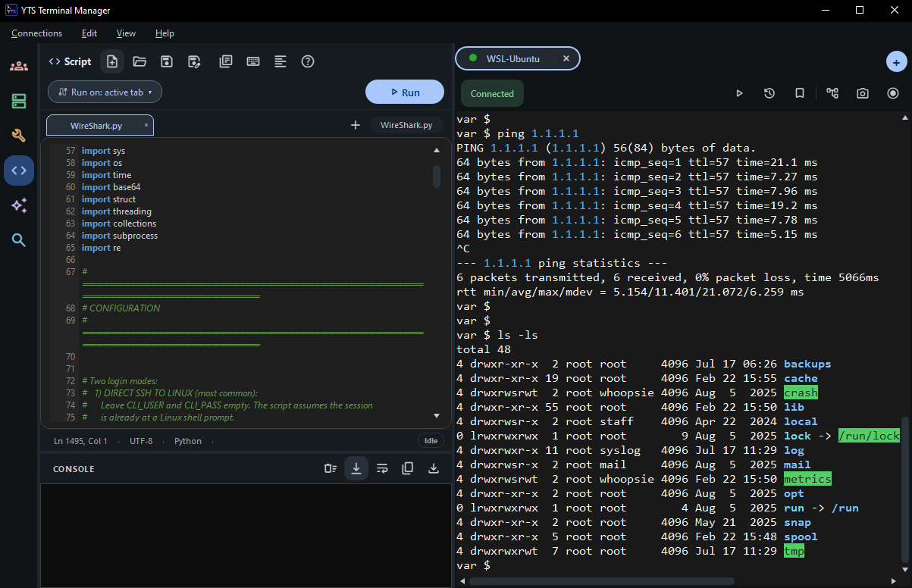This screenshot has height=588, width=912.
Task: Run the script
Action: [405, 92]
